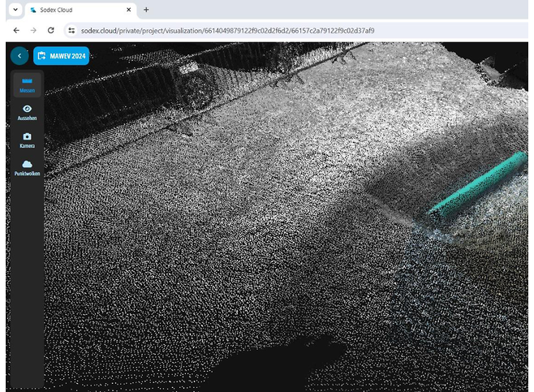The height and width of the screenshot is (392, 534).
Task: Open a new browser tab
Action: click(146, 10)
